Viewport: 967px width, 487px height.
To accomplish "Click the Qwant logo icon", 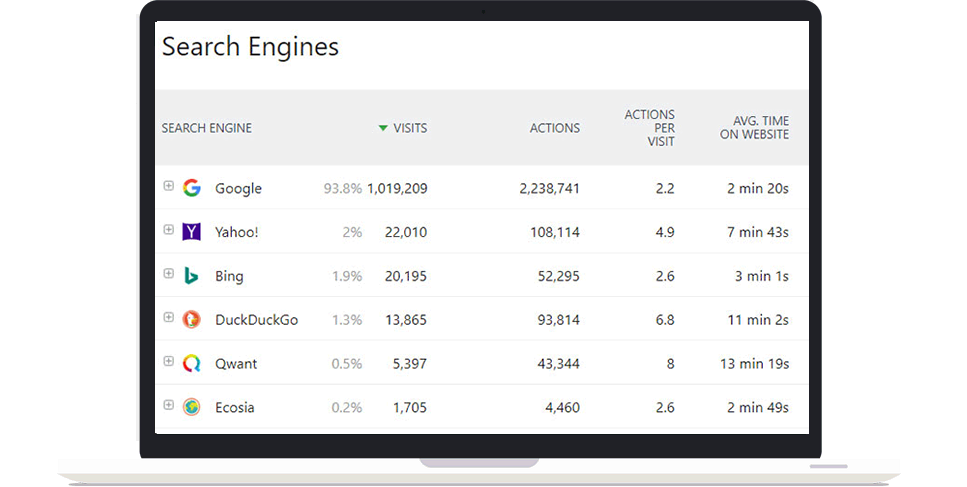I will point(192,363).
